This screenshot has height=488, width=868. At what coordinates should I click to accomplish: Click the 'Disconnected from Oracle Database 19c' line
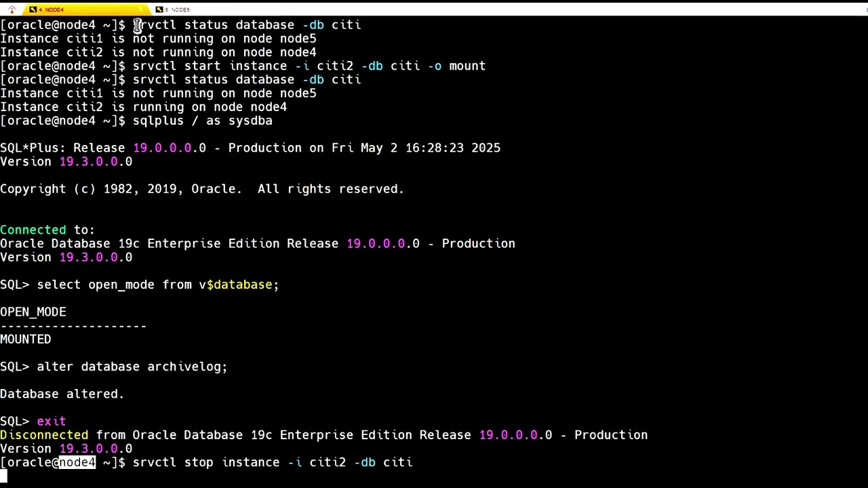(324, 435)
